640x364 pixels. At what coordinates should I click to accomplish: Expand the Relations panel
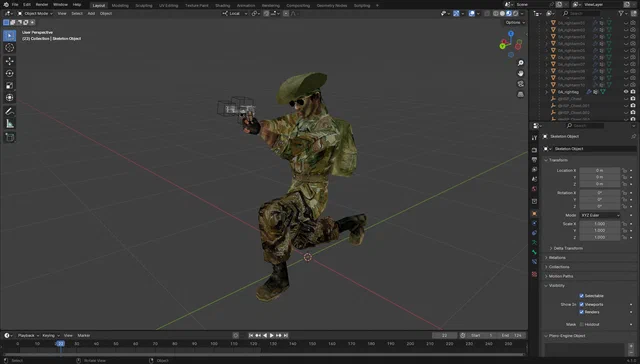click(557, 257)
